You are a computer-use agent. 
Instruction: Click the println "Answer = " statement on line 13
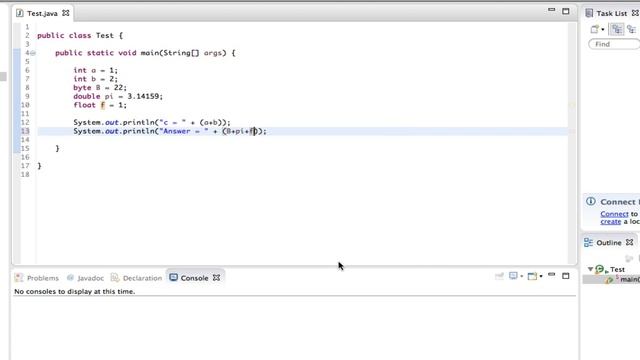(170, 131)
